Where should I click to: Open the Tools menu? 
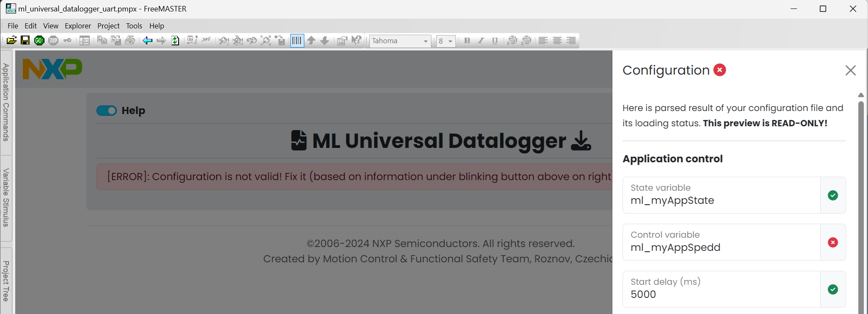tap(134, 26)
